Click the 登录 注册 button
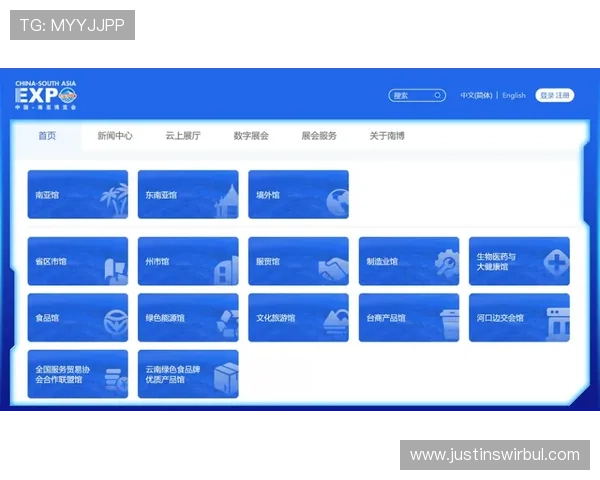The width and height of the screenshot is (600, 480). click(x=555, y=95)
